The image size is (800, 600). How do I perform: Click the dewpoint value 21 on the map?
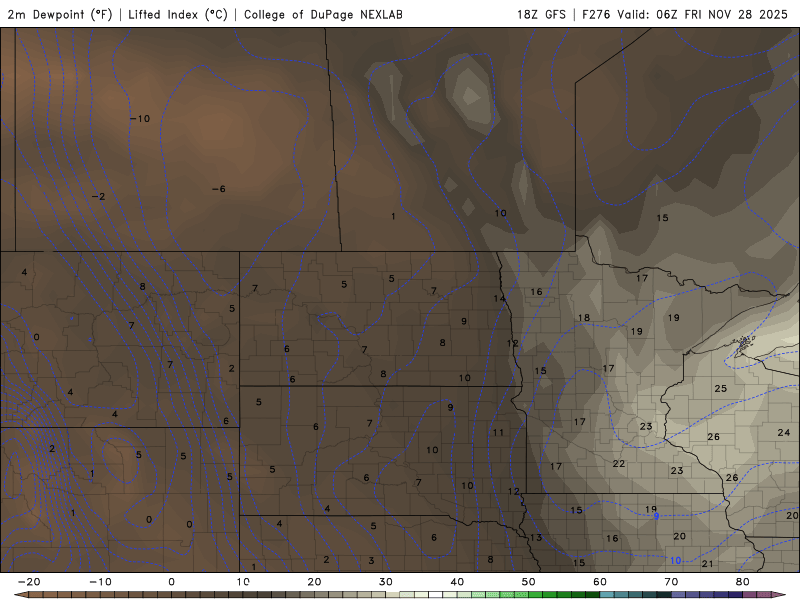(x=707, y=564)
